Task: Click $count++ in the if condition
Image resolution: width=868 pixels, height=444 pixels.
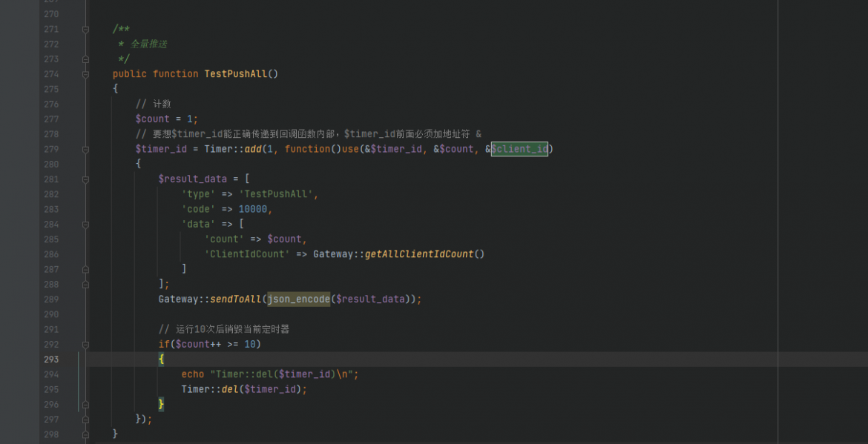Action: click(x=199, y=344)
